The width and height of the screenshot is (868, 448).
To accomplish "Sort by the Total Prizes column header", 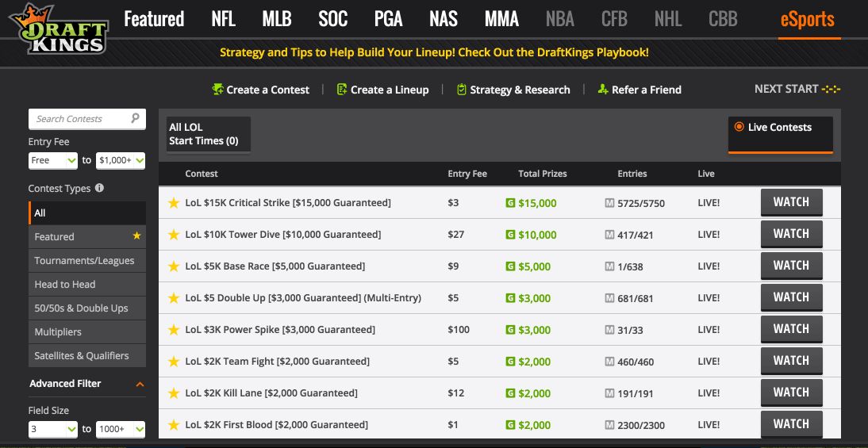I will click(x=543, y=174).
